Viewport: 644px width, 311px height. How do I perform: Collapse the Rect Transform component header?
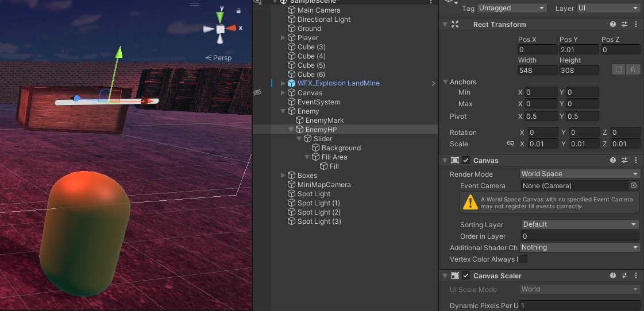pyautogui.click(x=445, y=24)
